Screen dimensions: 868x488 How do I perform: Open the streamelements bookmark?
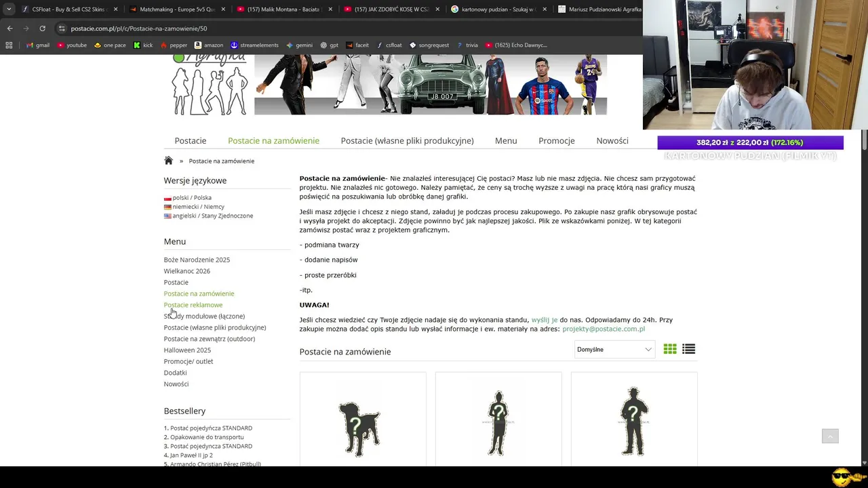[254, 45]
